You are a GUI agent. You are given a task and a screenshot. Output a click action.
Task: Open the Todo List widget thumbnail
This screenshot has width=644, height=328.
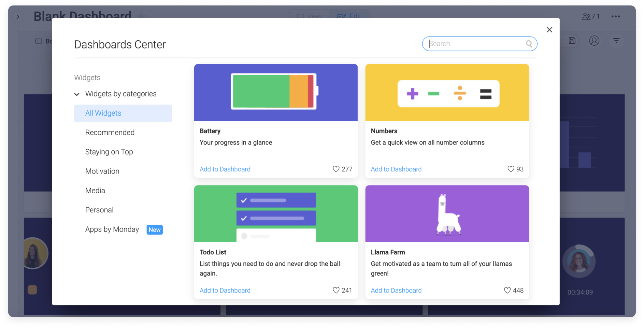[x=276, y=214]
